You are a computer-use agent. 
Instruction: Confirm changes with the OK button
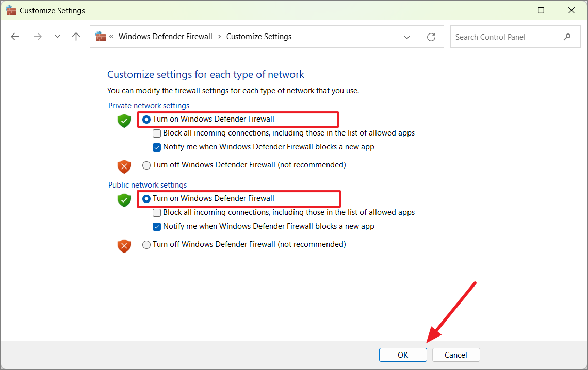[403, 355]
